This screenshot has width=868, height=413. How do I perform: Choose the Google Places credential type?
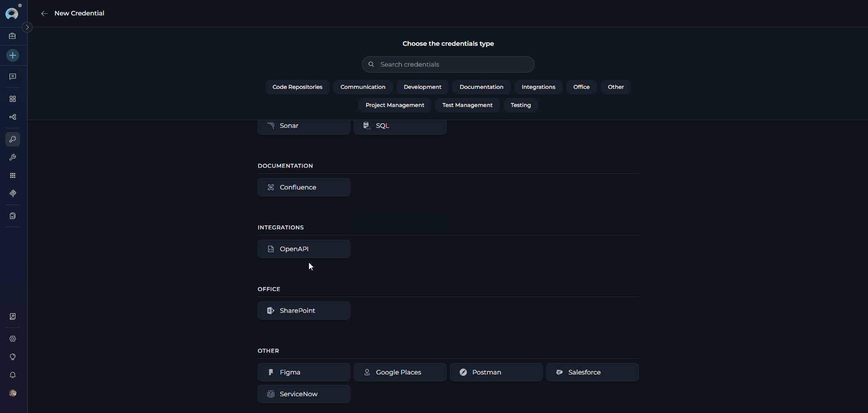[400, 372]
